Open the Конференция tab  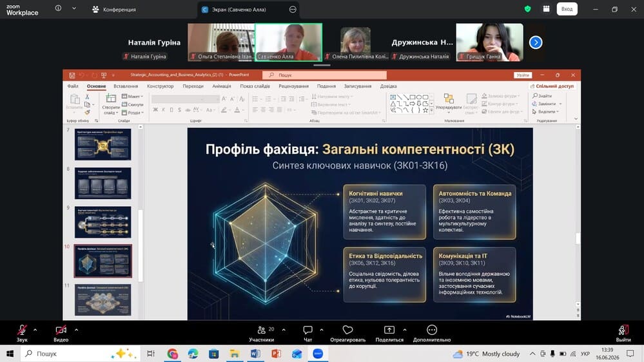click(x=114, y=10)
